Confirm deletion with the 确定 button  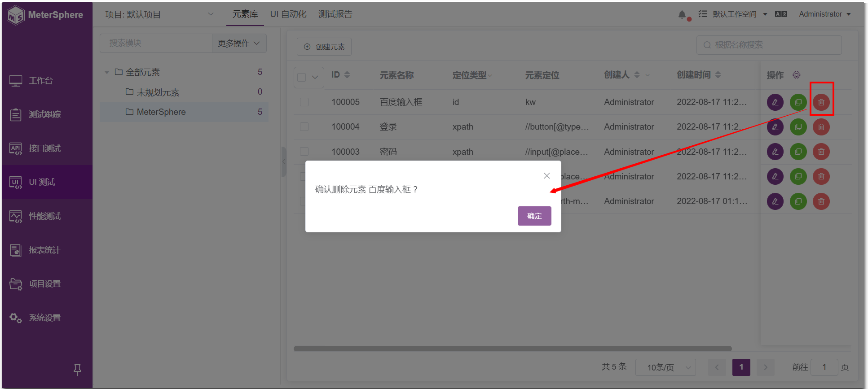pos(534,216)
